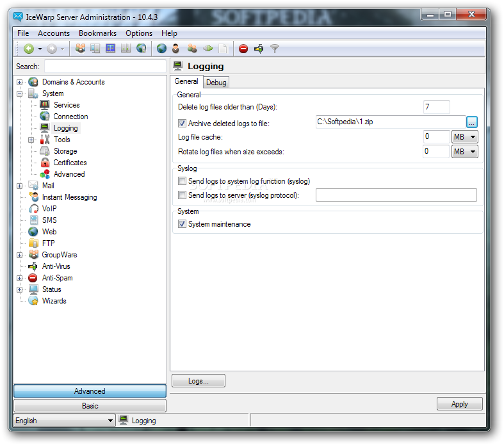Click the Log file cache value field
The image size is (504, 445).
click(436, 137)
